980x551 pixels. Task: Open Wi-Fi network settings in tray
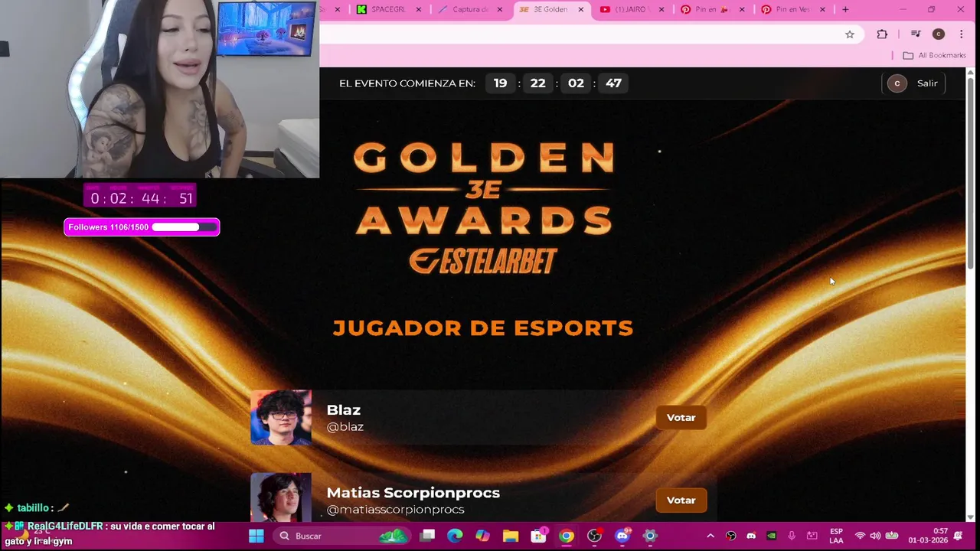(x=860, y=536)
